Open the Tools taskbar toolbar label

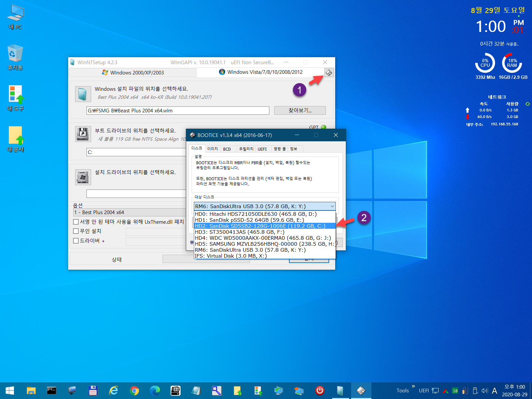tap(403, 391)
